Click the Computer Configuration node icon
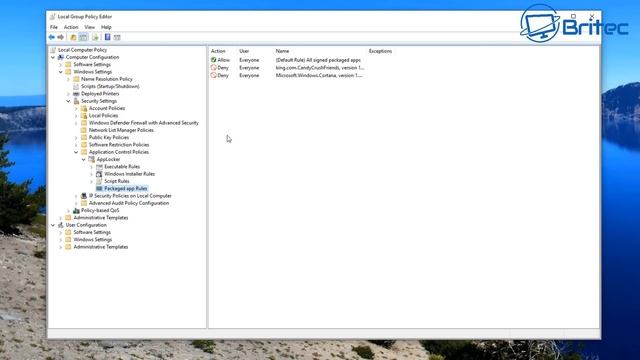The width and height of the screenshot is (640, 360). click(61, 57)
